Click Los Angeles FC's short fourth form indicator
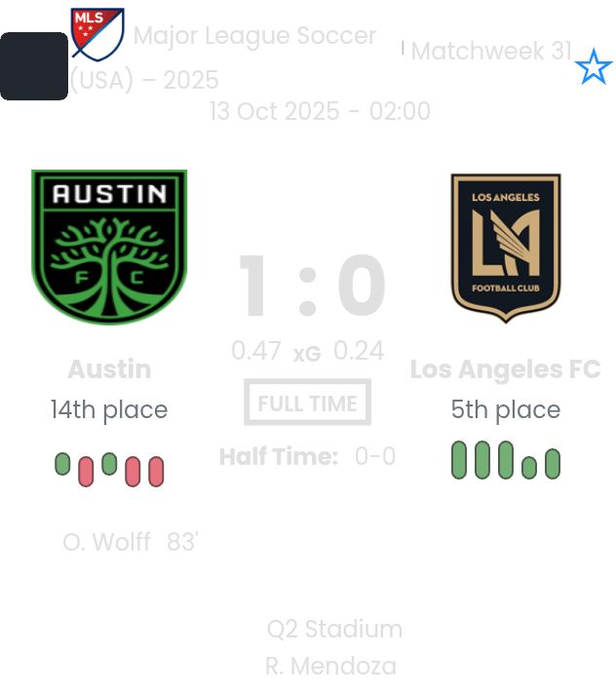The image size is (616, 692). 529,468
